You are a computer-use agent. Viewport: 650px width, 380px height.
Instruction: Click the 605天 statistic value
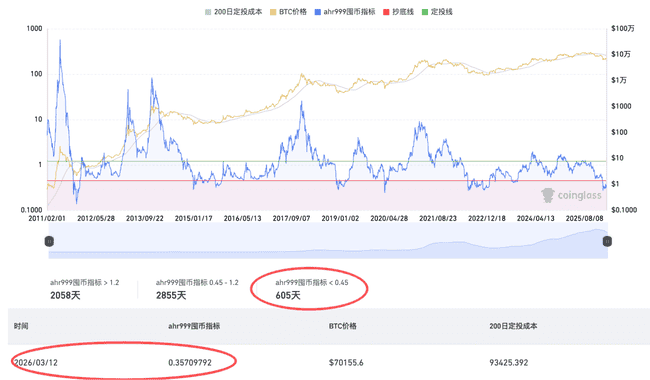[288, 295]
